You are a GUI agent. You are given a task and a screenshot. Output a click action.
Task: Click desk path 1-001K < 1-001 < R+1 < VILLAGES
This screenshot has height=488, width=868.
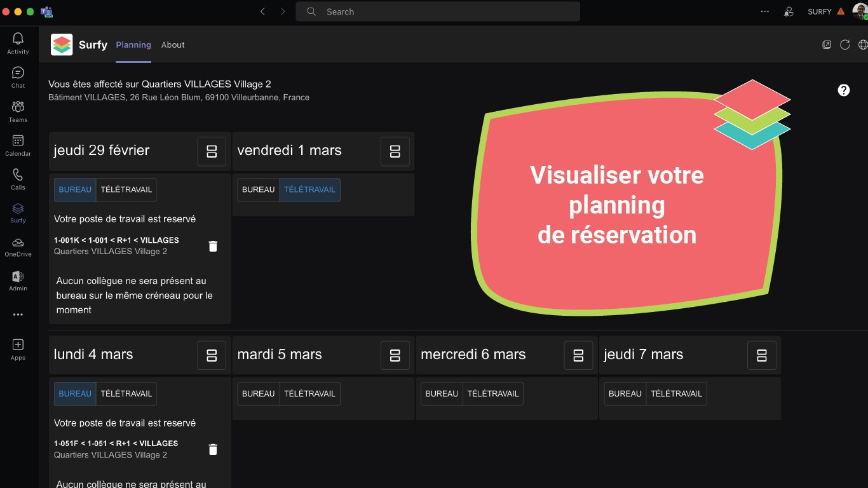click(x=116, y=240)
